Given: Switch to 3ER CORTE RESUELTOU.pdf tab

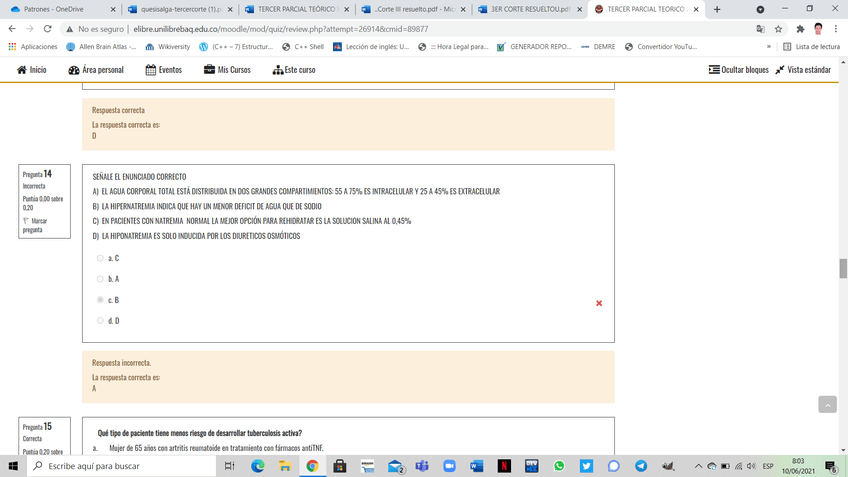Looking at the screenshot, I should pos(530,9).
